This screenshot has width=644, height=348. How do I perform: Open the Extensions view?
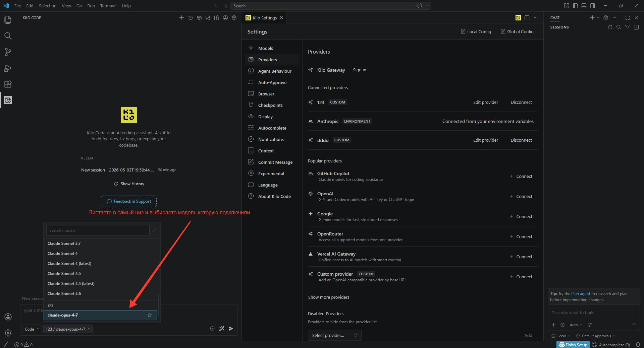(8, 84)
